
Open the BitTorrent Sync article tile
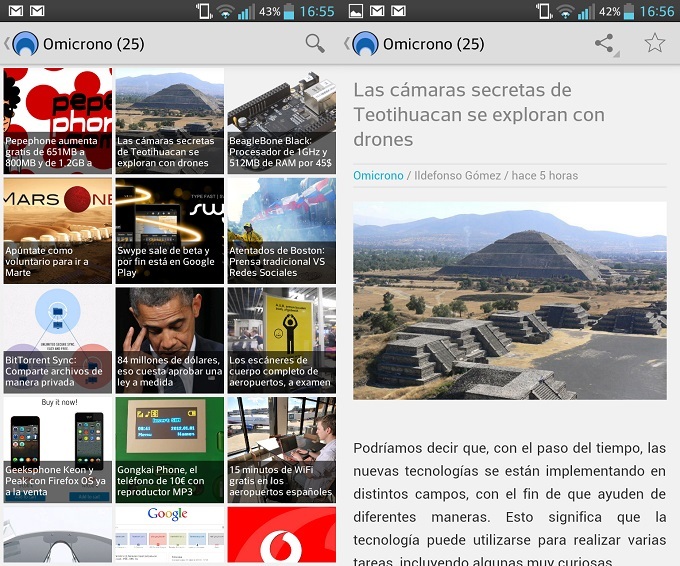(58, 340)
